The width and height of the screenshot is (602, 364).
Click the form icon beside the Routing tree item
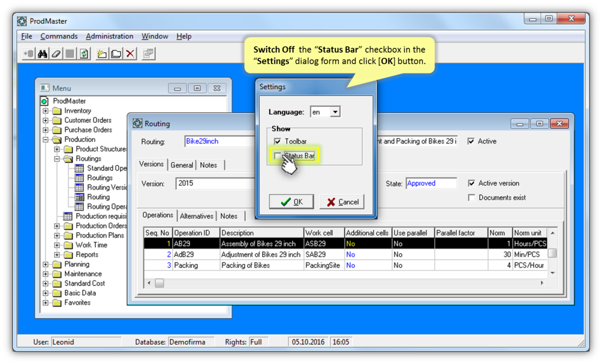(79, 197)
